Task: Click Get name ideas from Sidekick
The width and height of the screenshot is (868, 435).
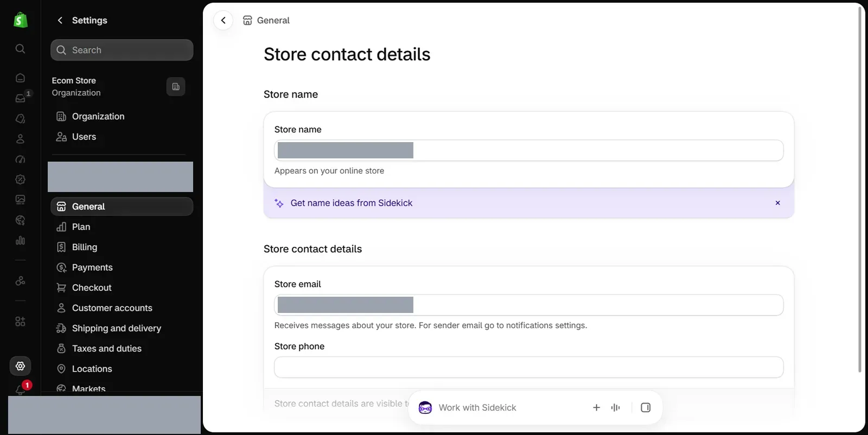Action: (352, 203)
